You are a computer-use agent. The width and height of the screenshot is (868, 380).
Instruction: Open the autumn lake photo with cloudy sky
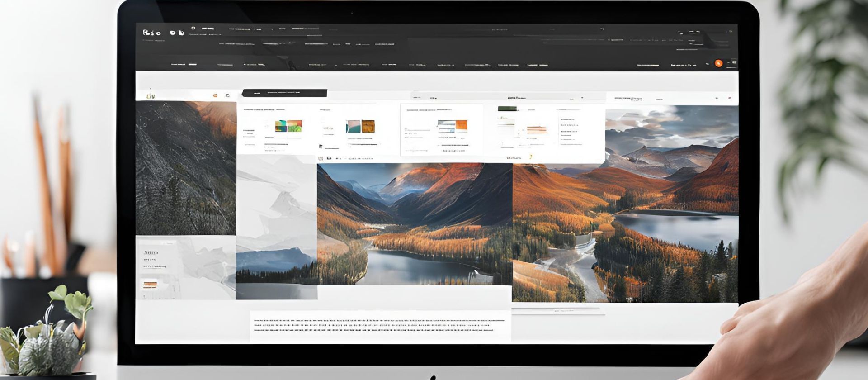point(625,204)
